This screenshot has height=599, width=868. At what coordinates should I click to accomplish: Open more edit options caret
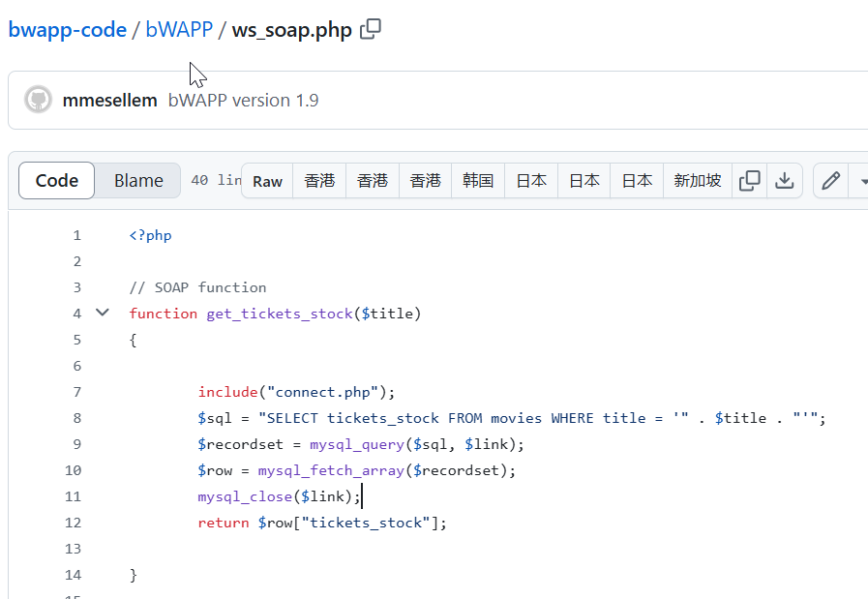(x=861, y=181)
